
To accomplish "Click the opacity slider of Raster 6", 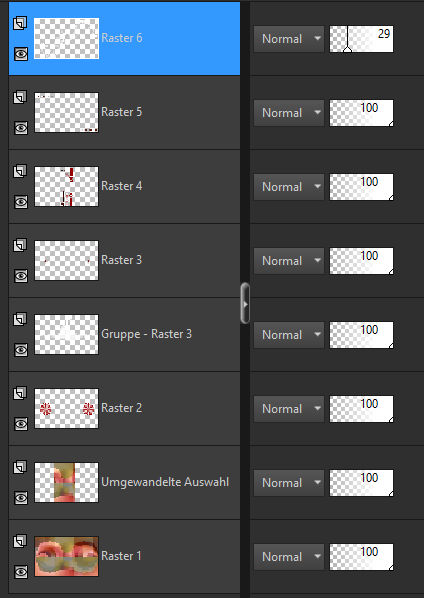I will pos(361,39).
